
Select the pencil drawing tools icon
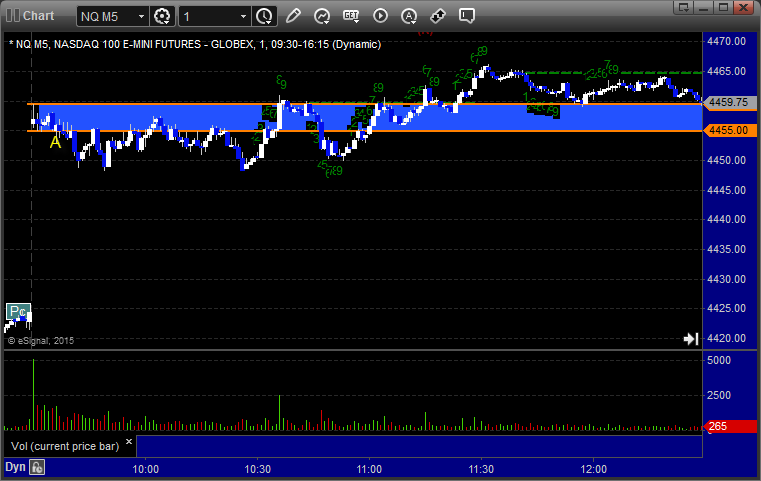(x=293, y=16)
